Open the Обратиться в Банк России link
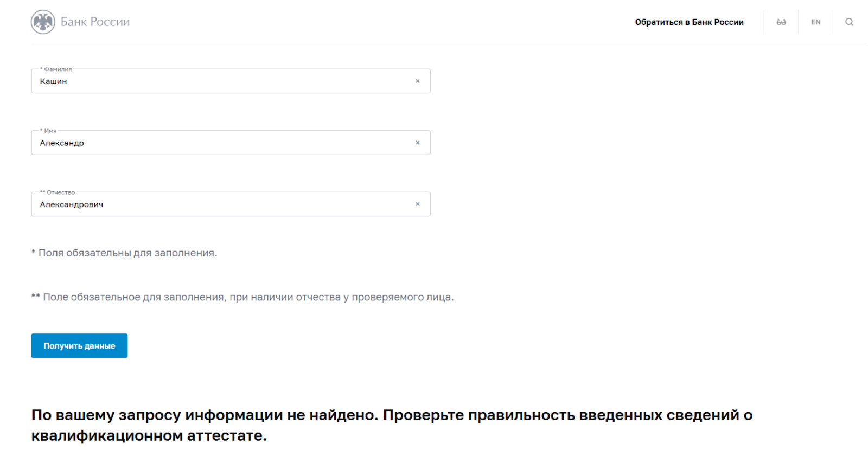868x450 pixels. pos(689,22)
